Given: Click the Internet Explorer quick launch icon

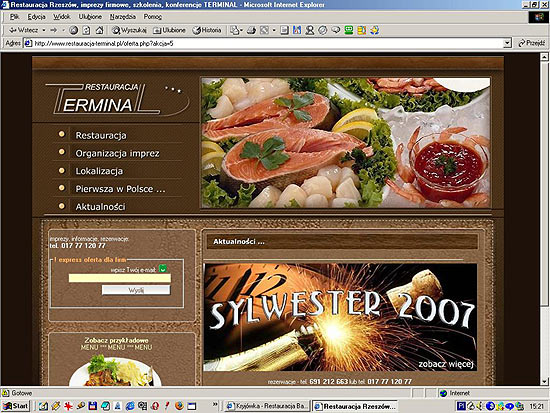Looking at the screenshot, I should coord(130,406).
